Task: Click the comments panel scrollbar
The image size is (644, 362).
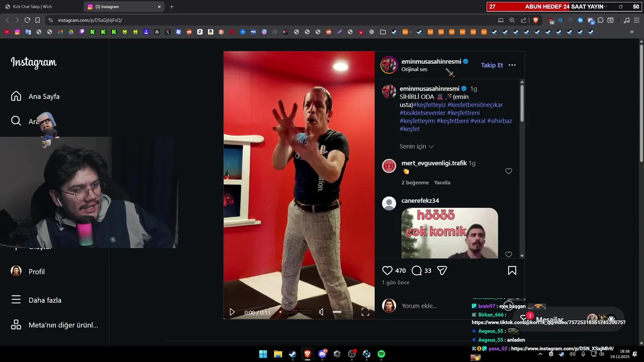Action: point(522,104)
